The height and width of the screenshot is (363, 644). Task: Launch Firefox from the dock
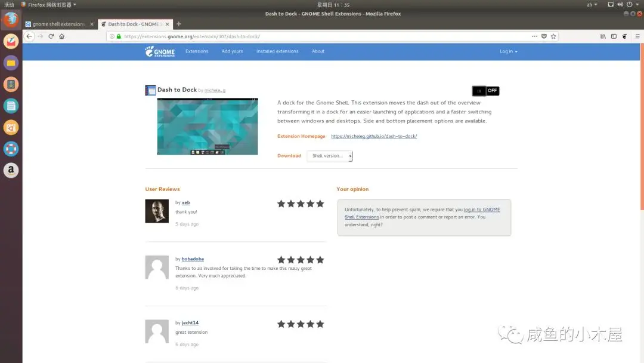coord(11,19)
